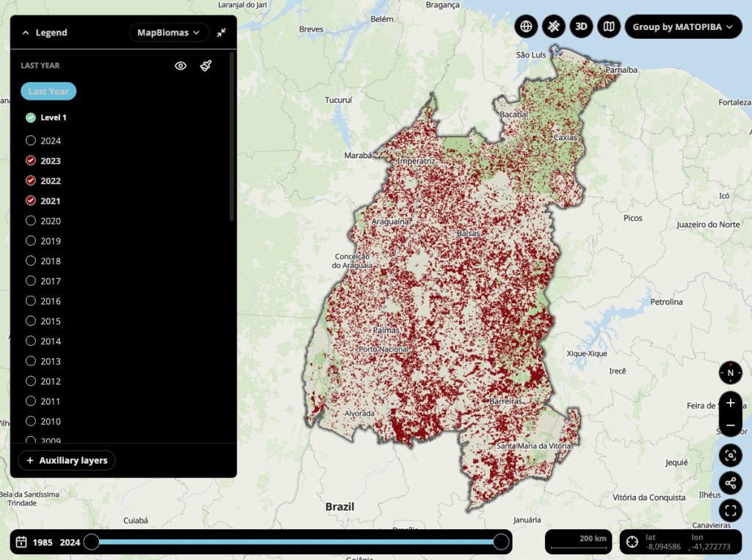The image size is (752, 560).
Task: Check the 2024 year option
Action: (31, 141)
